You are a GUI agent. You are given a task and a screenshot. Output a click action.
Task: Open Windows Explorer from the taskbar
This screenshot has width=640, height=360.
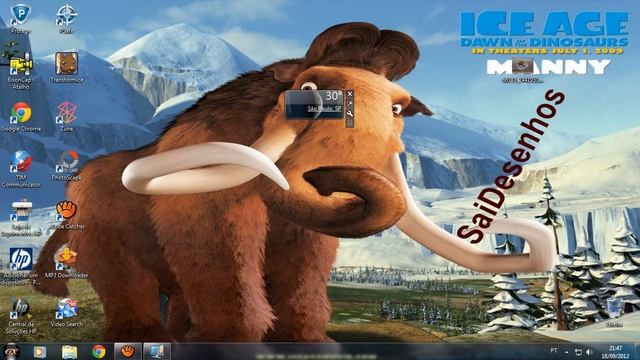tap(69, 351)
